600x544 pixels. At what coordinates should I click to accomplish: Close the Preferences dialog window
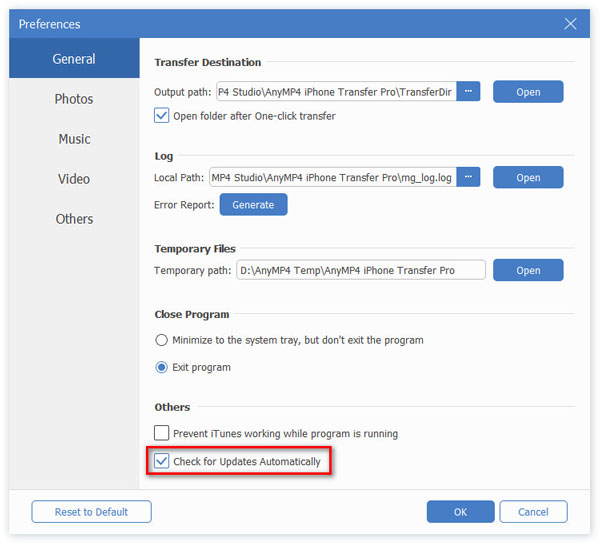point(571,23)
